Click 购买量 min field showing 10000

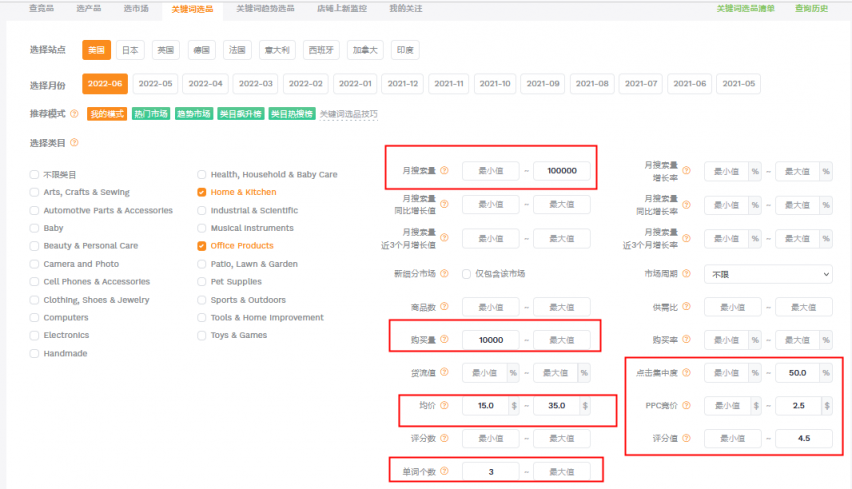pos(491,340)
